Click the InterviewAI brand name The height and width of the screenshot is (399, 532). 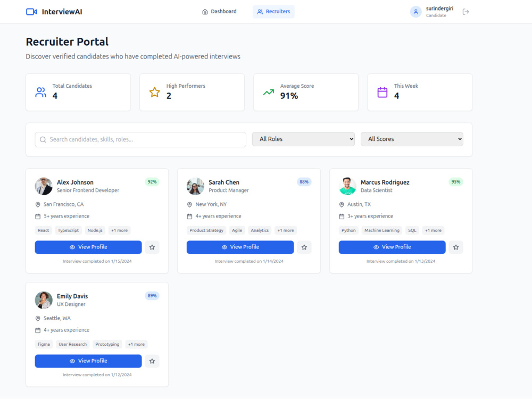62,12
